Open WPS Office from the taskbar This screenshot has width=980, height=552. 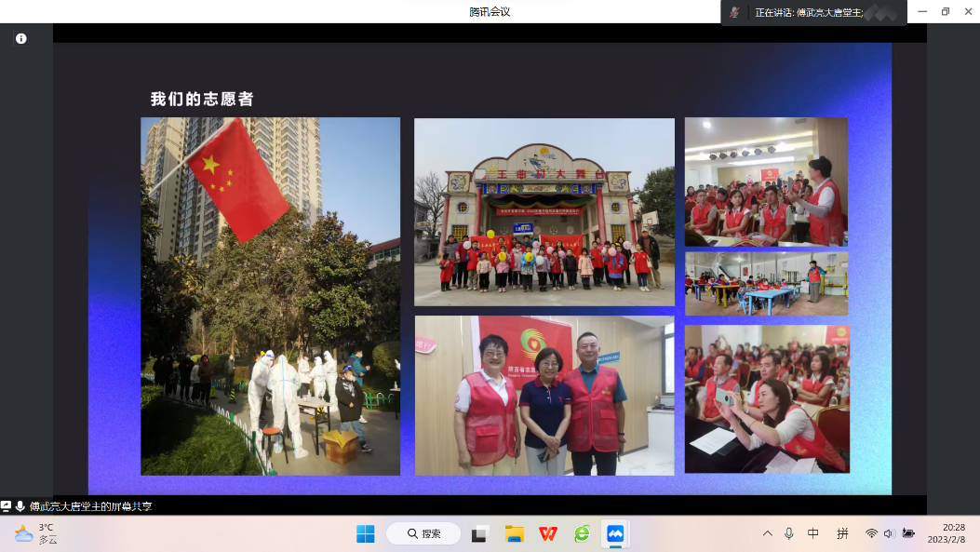(548, 533)
